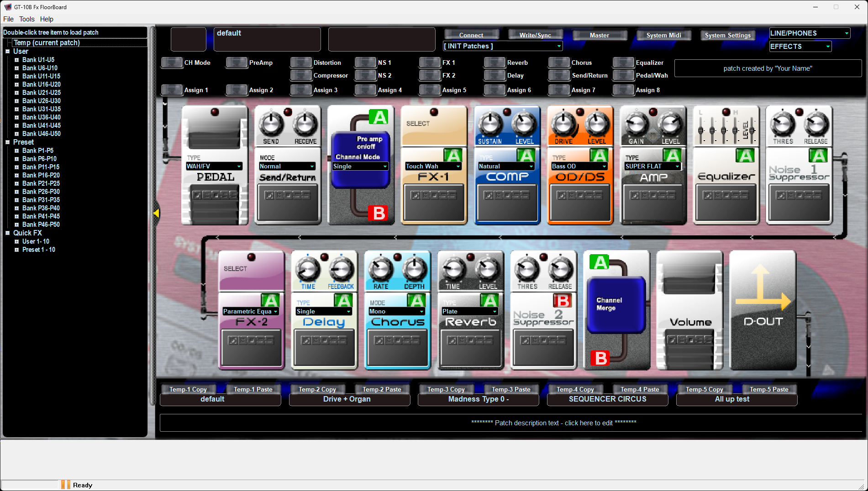
Task: Open the Tools menu
Action: point(27,19)
